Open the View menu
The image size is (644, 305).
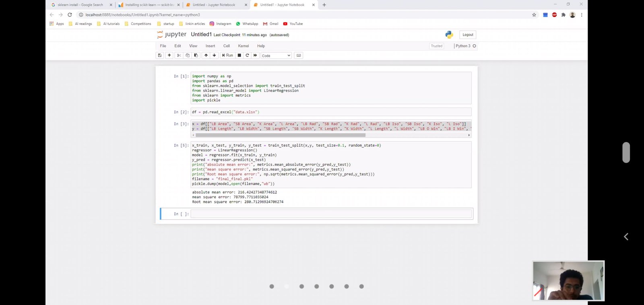click(x=193, y=46)
